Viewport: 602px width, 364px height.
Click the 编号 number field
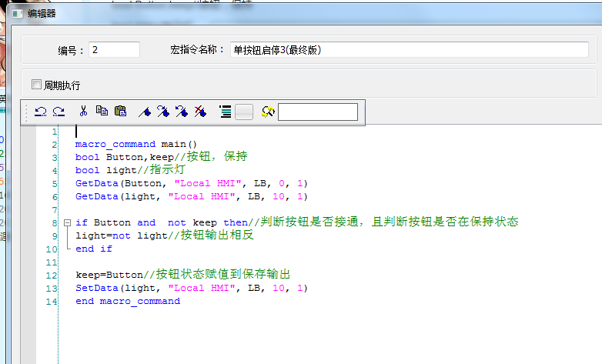(x=114, y=49)
